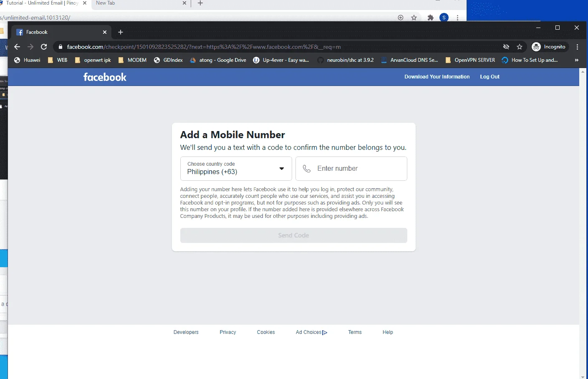The width and height of the screenshot is (588, 379).
Task: Open the Help footer link
Action: (x=388, y=332)
